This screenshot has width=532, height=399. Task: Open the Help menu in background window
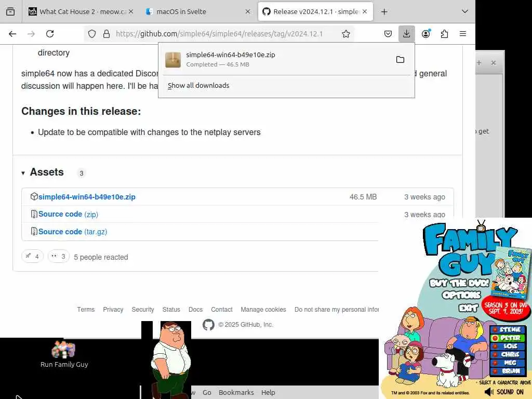[x=268, y=393]
